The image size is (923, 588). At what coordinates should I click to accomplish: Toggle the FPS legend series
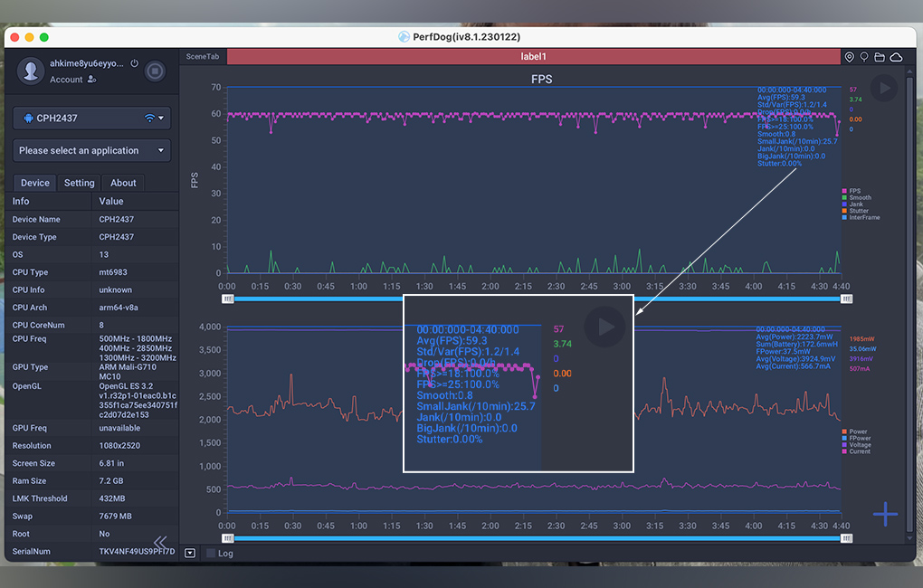pyautogui.click(x=852, y=191)
